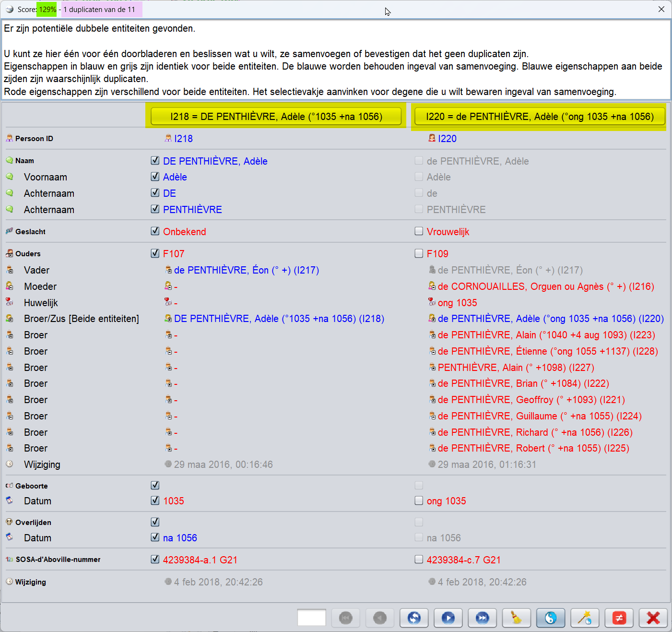
Task: Mark as not duplicates with ≠ button
Action: tap(619, 618)
